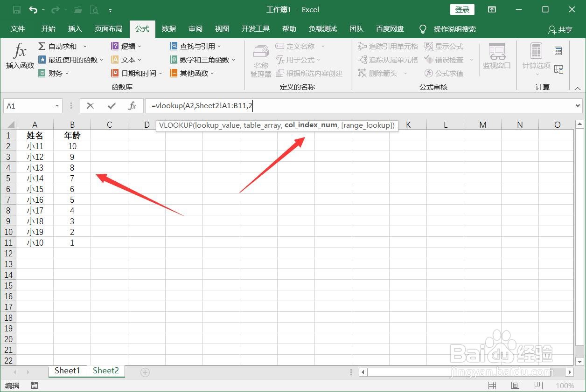This screenshot has width=586, height=392.
Task: Toggle Show Formulas (显示公式)
Action: (x=445, y=46)
